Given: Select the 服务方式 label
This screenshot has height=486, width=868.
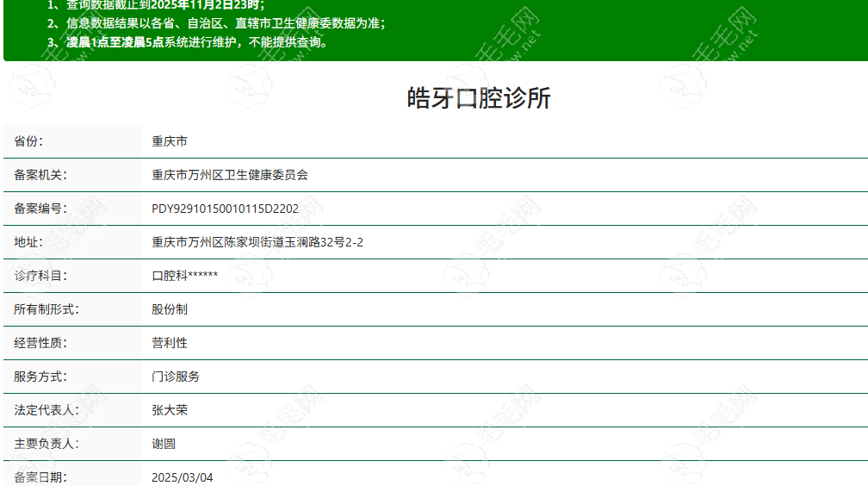Looking at the screenshot, I should pyautogui.click(x=40, y=377).
